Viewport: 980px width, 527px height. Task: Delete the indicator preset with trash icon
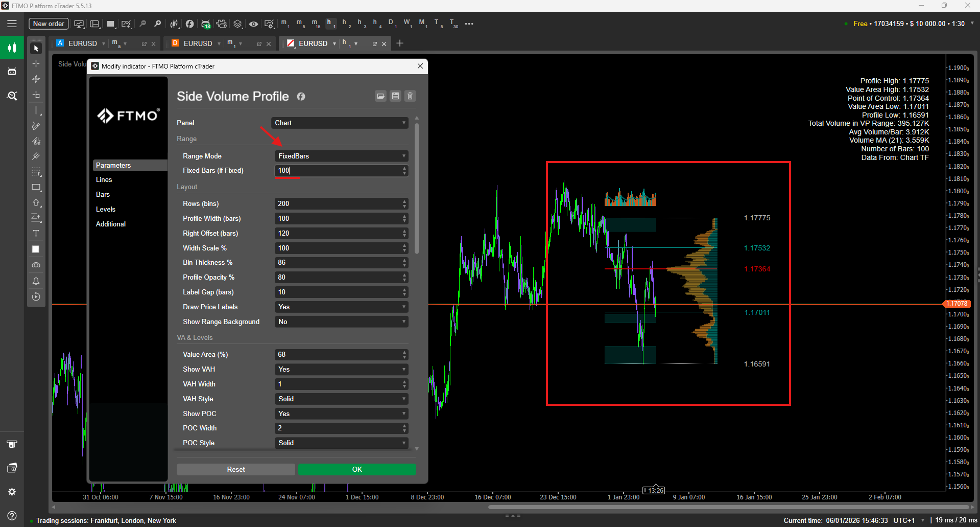coord(410,96)
